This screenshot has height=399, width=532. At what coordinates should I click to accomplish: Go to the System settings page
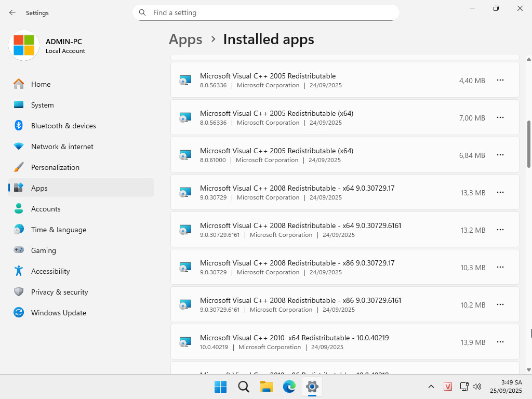pos(42,105)
